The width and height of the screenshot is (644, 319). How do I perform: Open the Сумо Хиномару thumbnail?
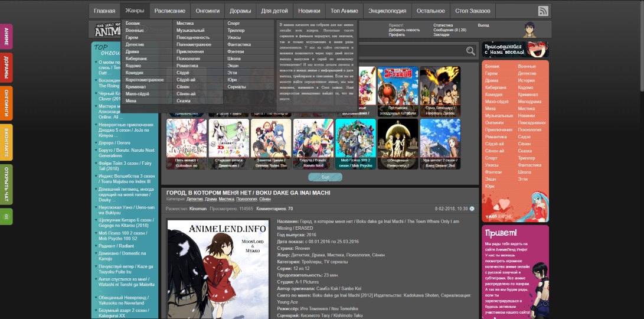(x=440, y=92)
